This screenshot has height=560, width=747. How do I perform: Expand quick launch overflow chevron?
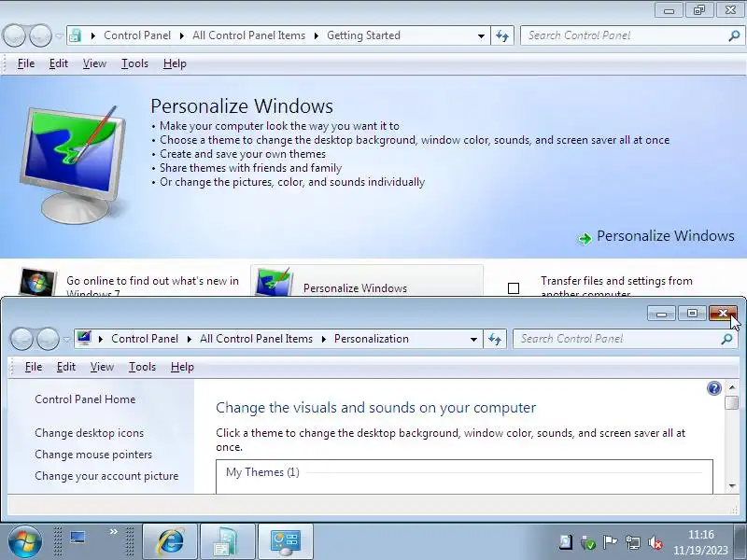click(113, 531)
